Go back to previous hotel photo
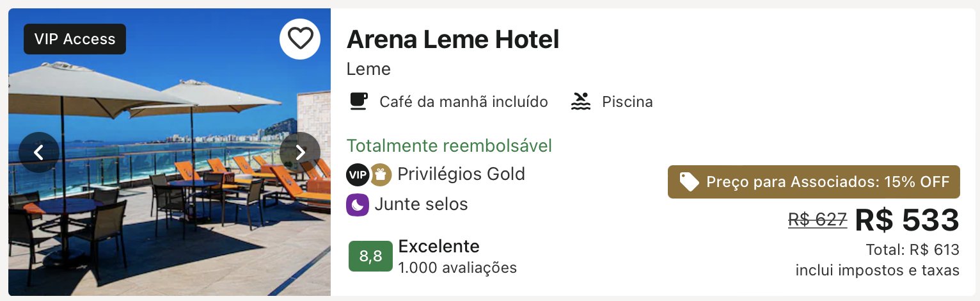 tap(39, 152)
